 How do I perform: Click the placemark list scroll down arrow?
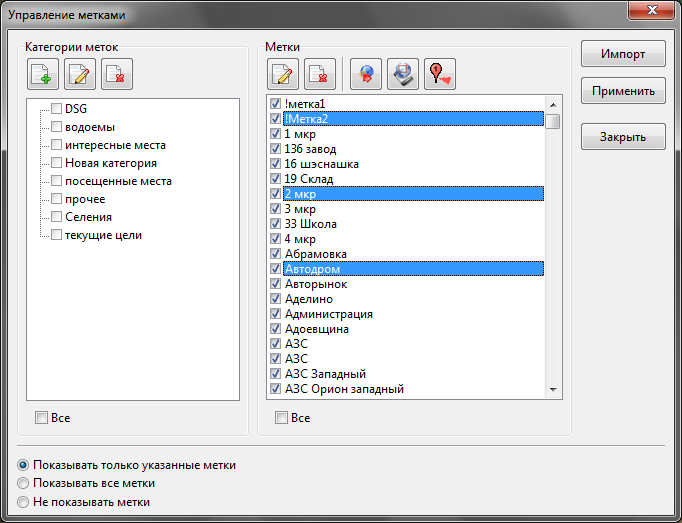[552, 389]
